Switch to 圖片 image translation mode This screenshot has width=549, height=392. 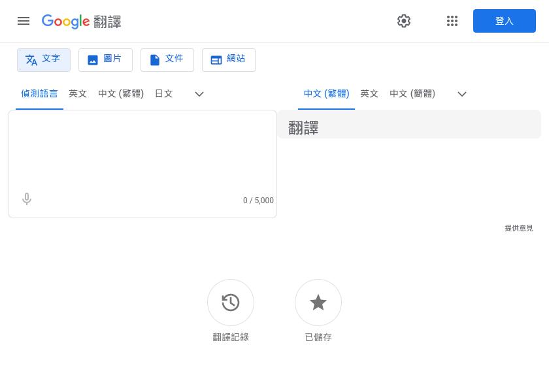(x=105, y=60)
